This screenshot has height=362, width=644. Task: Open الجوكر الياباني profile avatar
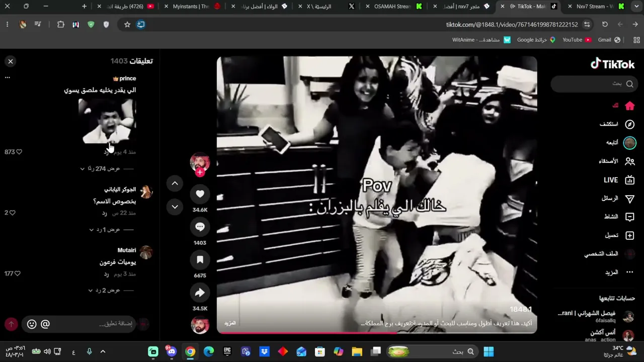click(x=146, y=192)
